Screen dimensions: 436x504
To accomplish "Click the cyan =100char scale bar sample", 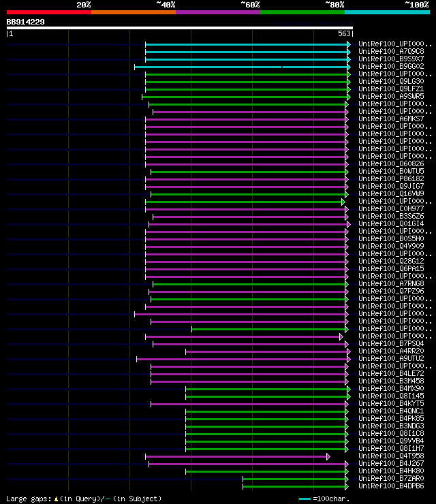I will point(305,499).
